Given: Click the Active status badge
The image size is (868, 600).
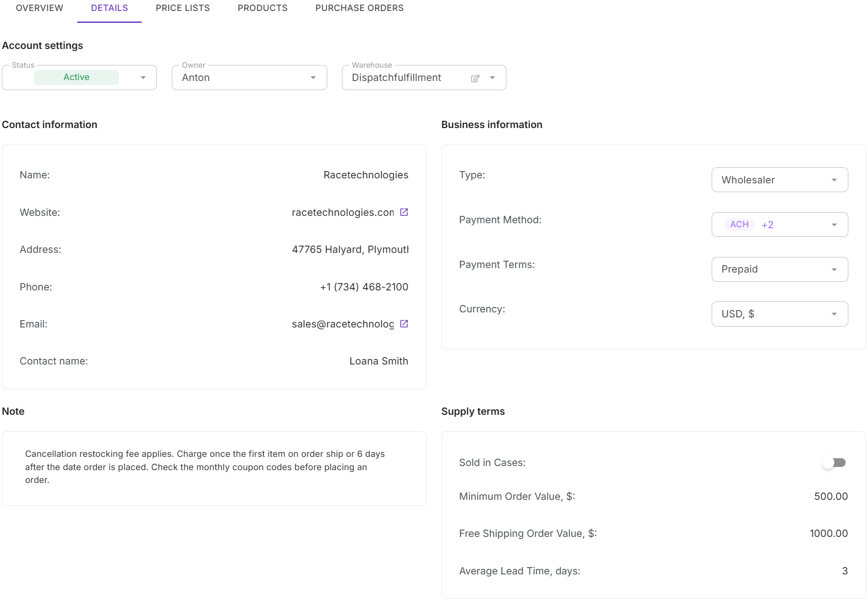Looking at the screenshot, I should click(76, 77).
